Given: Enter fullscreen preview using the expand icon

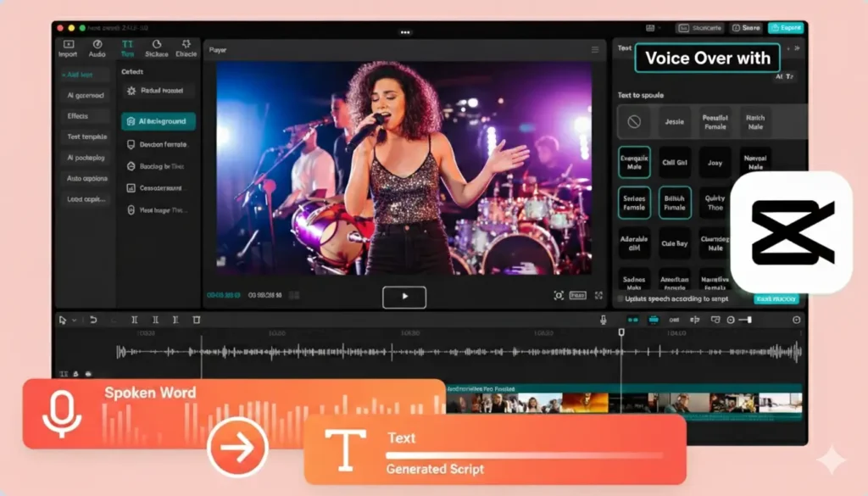Looking at the screenshot, I should point(598,295).
